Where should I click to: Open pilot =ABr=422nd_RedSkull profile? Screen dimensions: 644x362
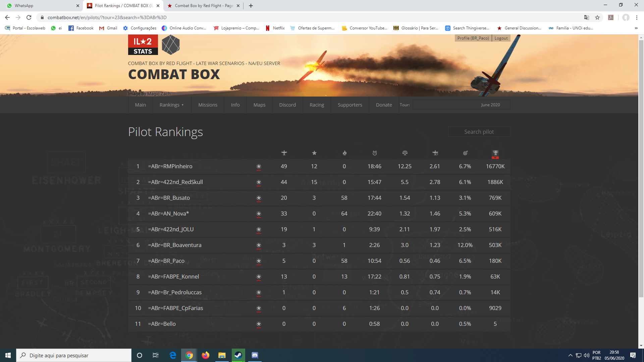[175, 182]
